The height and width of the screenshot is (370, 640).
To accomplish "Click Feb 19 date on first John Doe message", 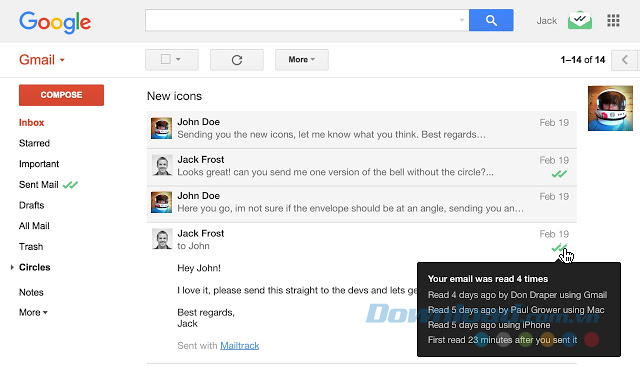I will pos(554,123).
